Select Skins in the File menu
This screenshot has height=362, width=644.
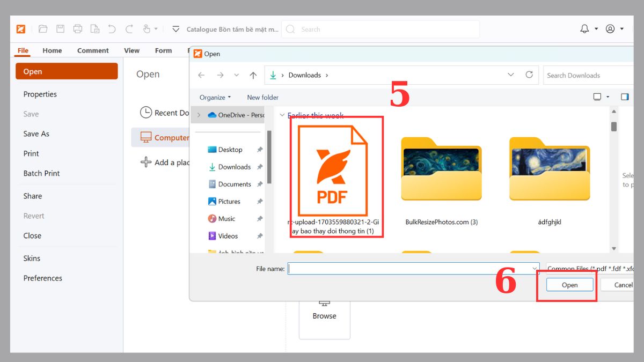pyautogui.click(x=32, y=258)
